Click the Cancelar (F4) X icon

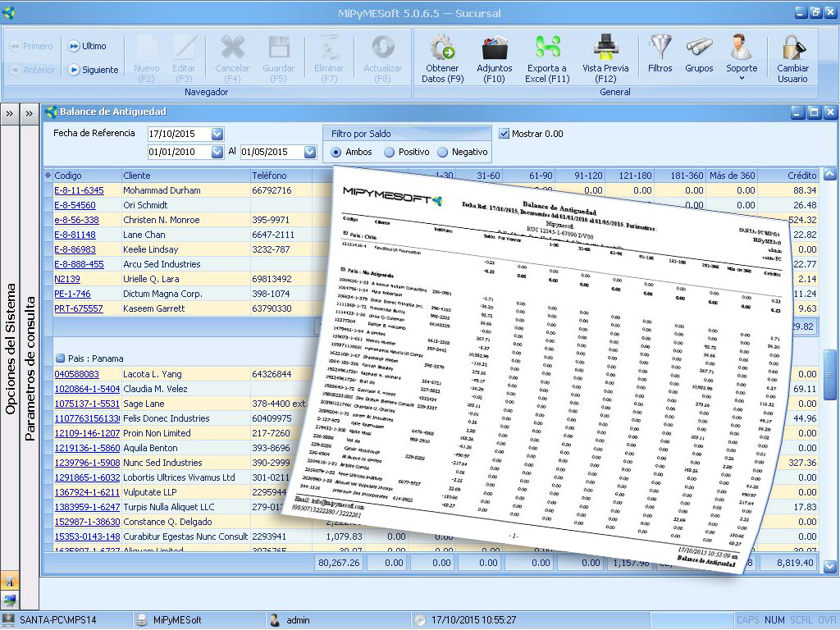[x=232, y=48]
